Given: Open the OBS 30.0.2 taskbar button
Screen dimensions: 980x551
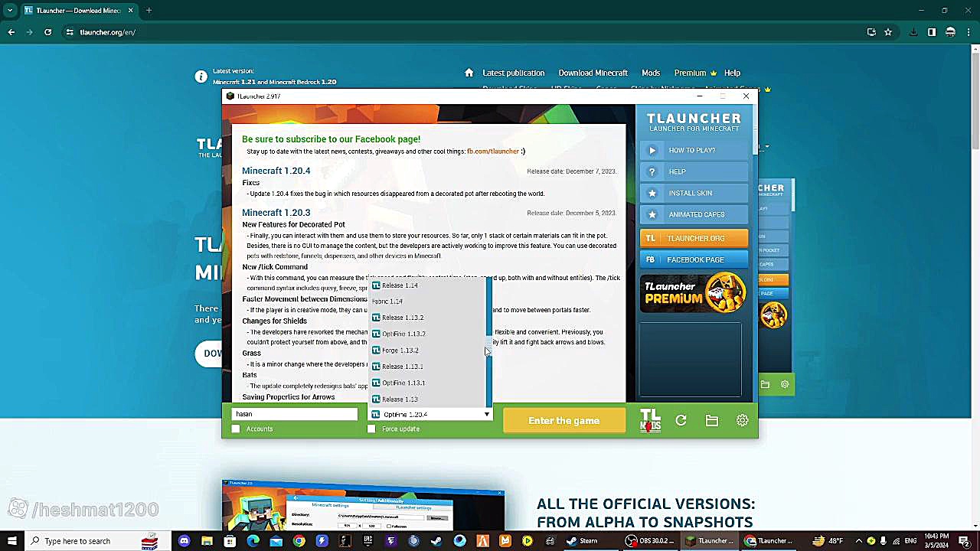Looking at the screenshot, I should pos(650,541).
